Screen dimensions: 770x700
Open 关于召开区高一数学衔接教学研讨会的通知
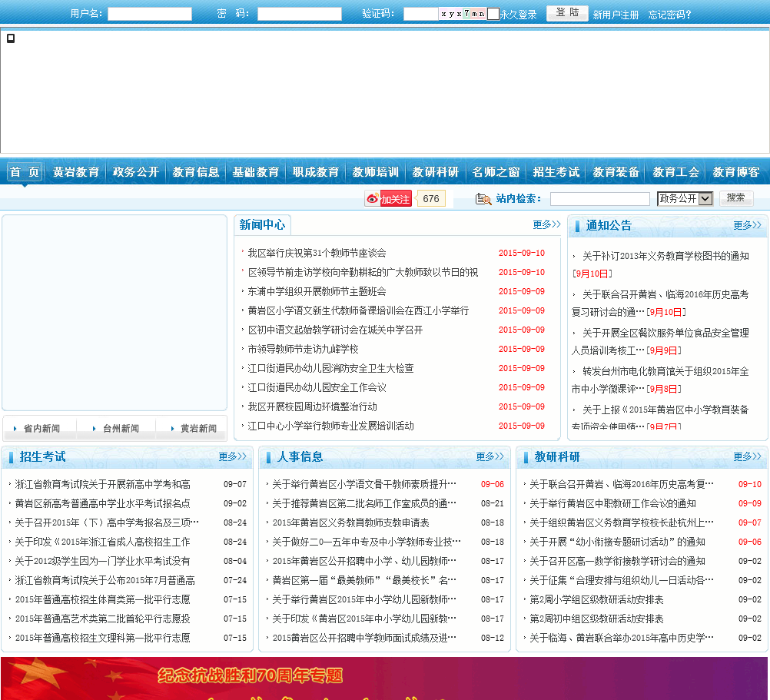[x=617, y=561]
